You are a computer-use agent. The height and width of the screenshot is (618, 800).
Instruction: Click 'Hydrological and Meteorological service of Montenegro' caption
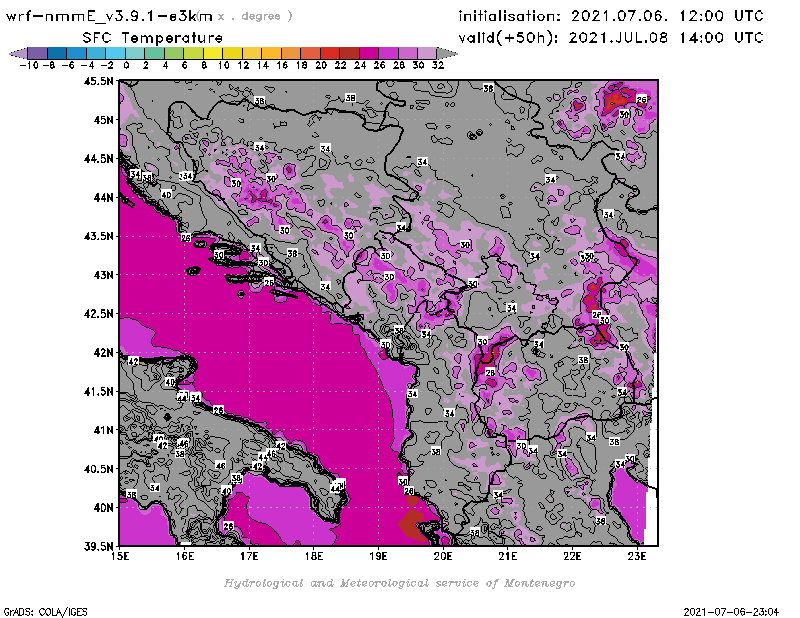click(399, 583)
